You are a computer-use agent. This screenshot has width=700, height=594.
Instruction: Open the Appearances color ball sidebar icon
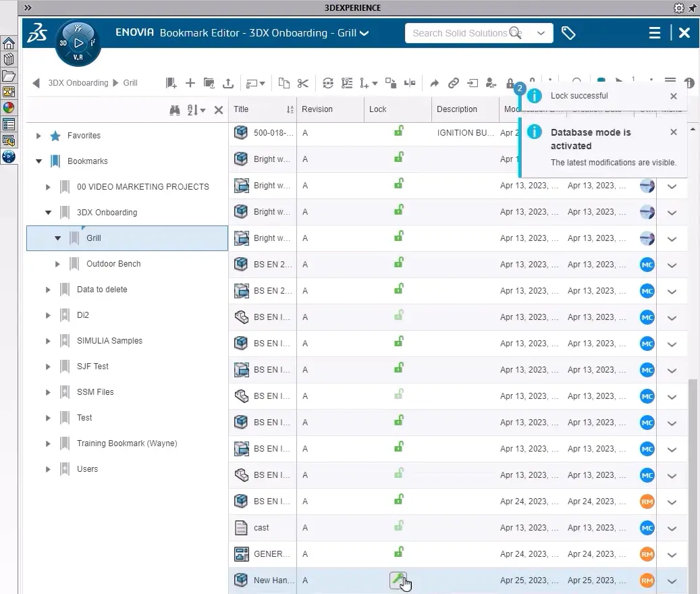pos(9,108)
